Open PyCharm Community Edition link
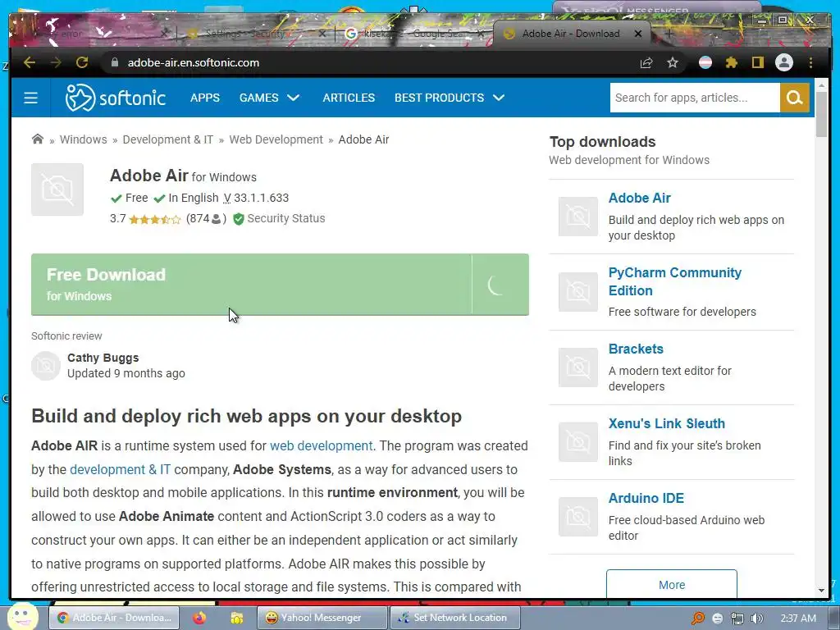The height and width of the screenshot is (630, 840). [x=674, y=281]
